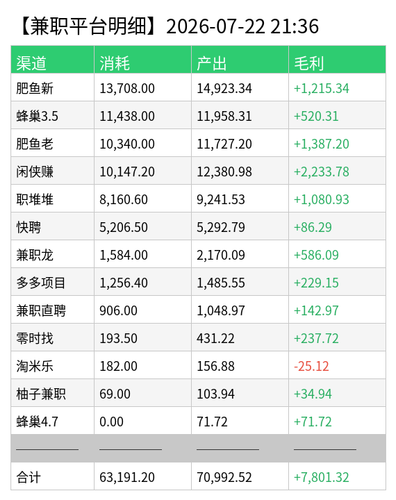Viewport: 396px width, 500px height.
Task: Click the 肥鱼老 row name
Action: point(35,144)
